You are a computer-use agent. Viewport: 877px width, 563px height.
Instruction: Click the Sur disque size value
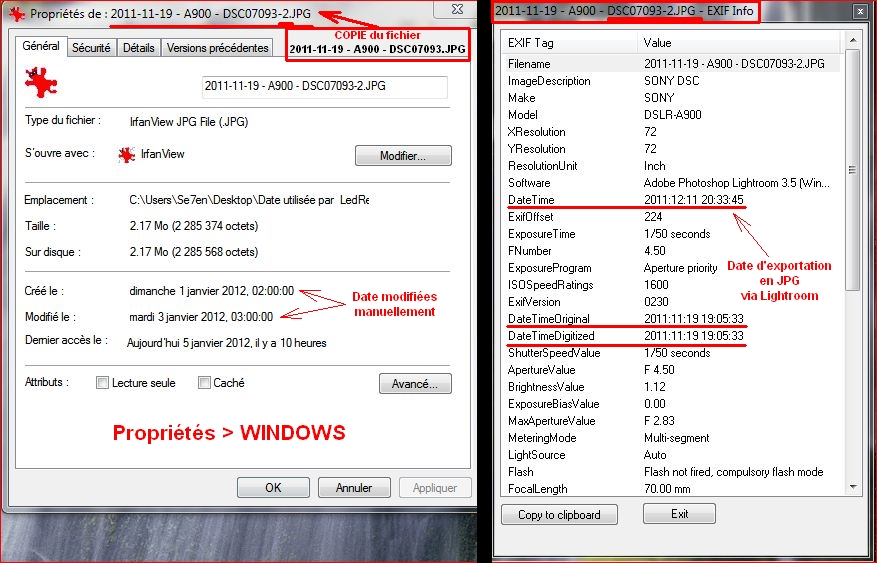coord(194,252)
